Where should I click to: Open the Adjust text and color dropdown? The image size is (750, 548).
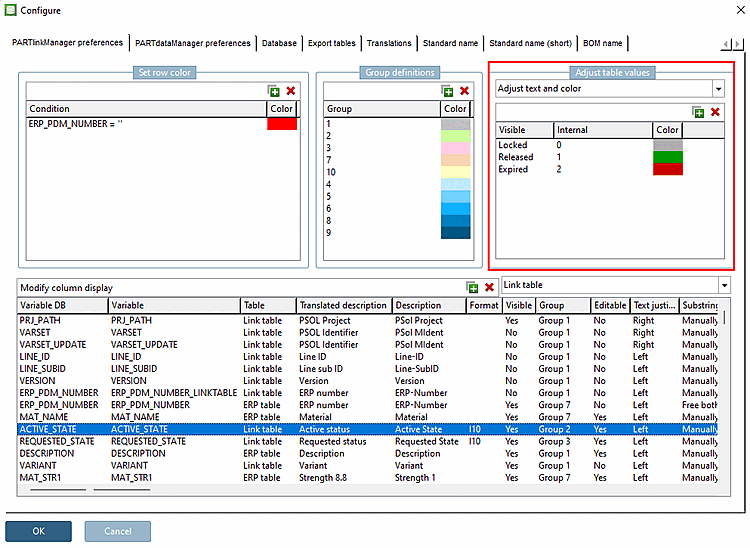(x=717, y=89)
